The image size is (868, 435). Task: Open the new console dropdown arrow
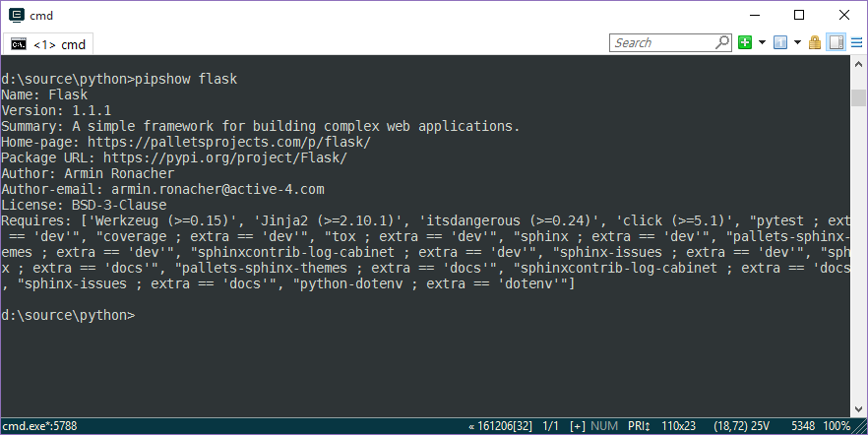(x=762, y=42)
